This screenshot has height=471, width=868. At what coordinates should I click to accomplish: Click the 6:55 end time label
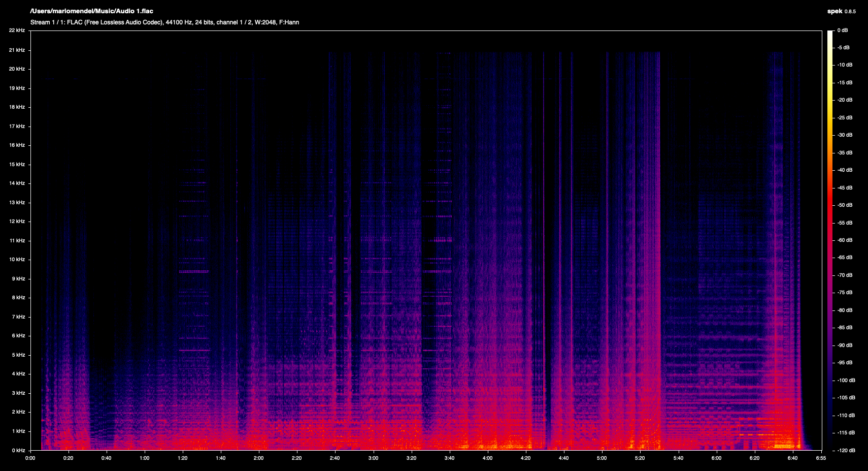(x=821, y=458)
